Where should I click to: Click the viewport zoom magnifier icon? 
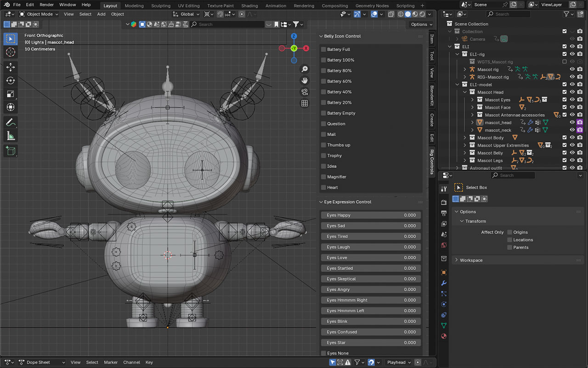304,69
